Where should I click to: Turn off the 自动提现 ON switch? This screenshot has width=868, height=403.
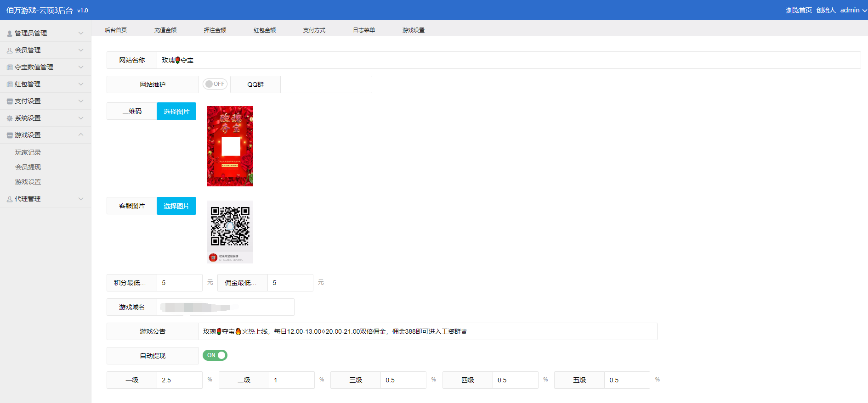[215, 355]
